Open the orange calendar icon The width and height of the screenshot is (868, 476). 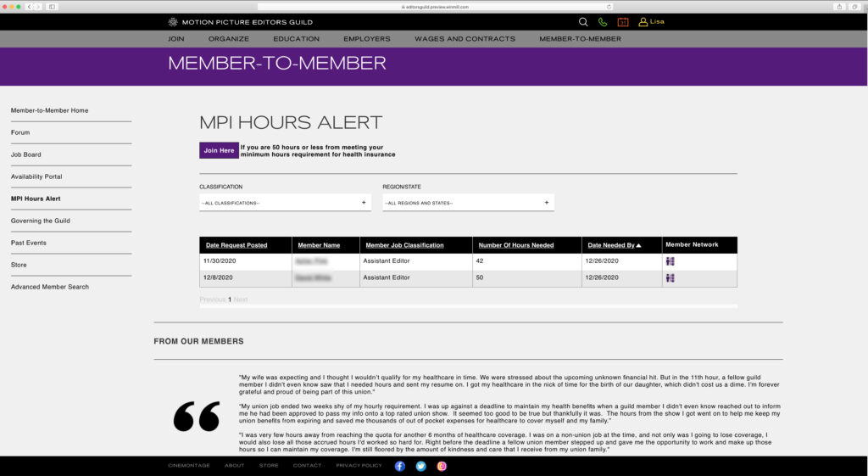623,22
